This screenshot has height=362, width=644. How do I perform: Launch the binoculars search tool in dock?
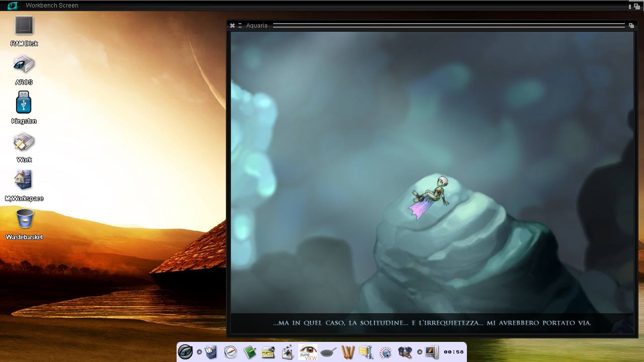tap(405, 352)
